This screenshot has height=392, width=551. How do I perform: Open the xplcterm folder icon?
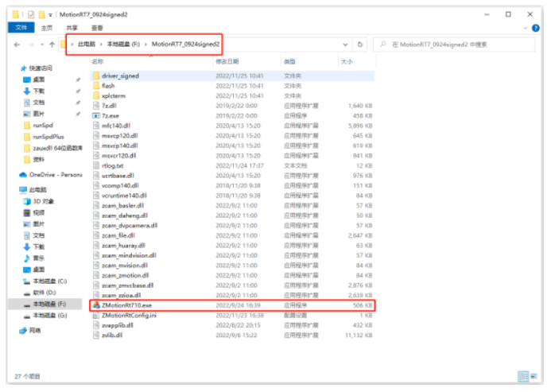tap(96, 95)
